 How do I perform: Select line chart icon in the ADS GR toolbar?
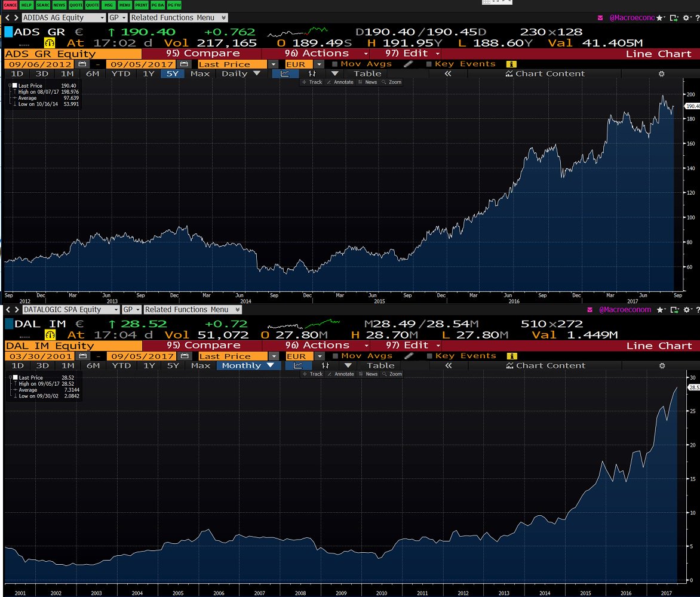point(285,73)
